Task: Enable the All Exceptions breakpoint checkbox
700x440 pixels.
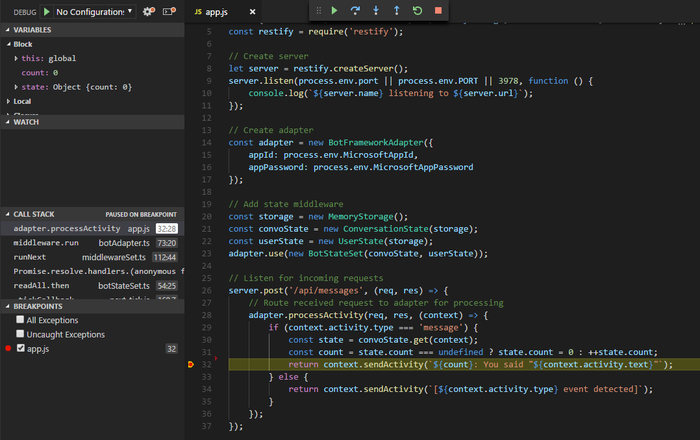Action: 21,319
